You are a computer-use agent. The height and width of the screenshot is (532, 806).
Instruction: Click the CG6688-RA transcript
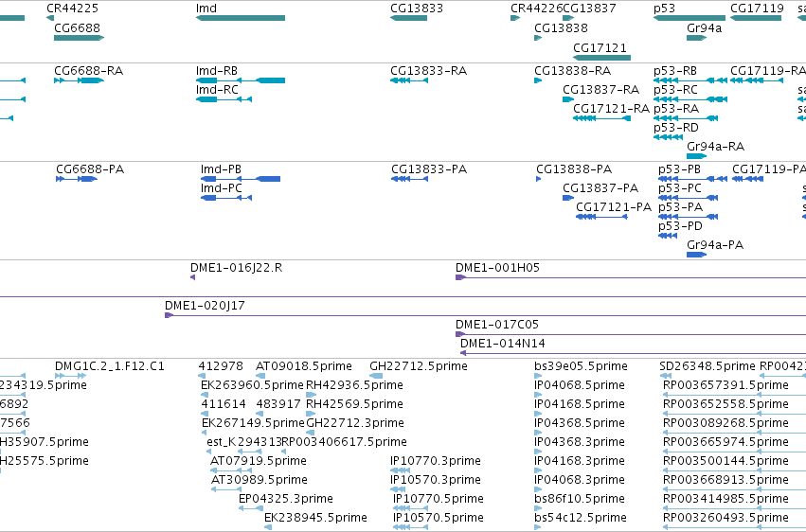point(79,80)
